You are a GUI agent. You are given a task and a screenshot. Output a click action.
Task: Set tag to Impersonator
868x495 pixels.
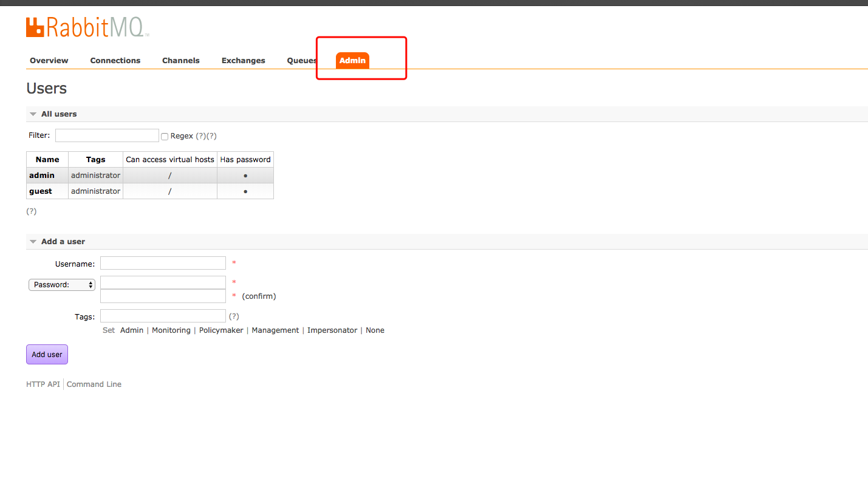coord(332,330)
